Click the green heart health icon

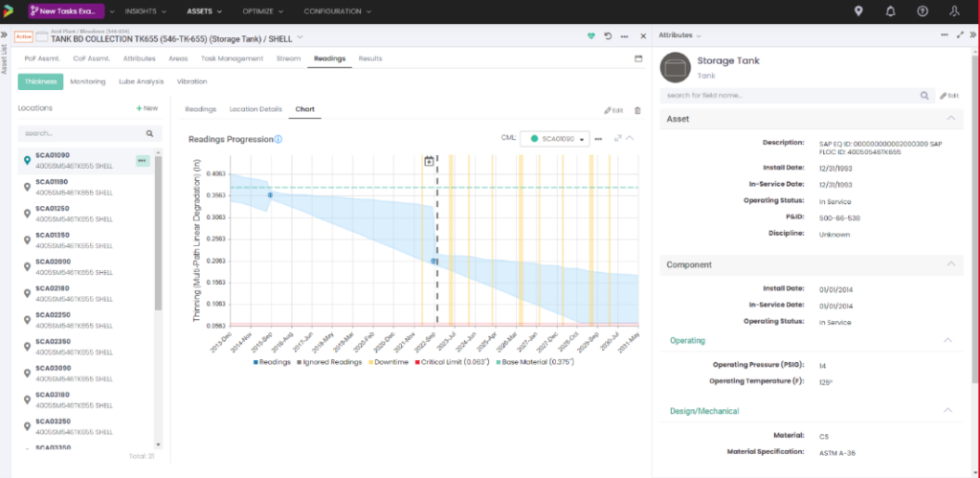tap(590, 37)
